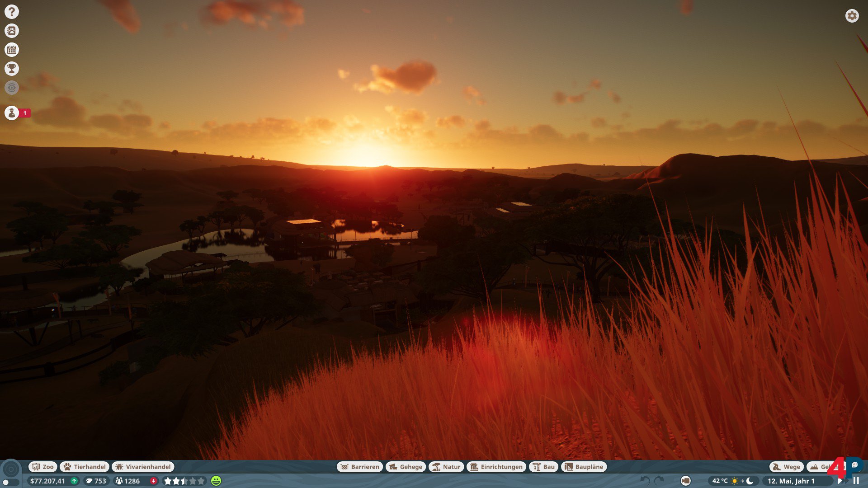The image size is (868, 488).
Task: Open the Zoo menu
Action: (x=43, y=467)
